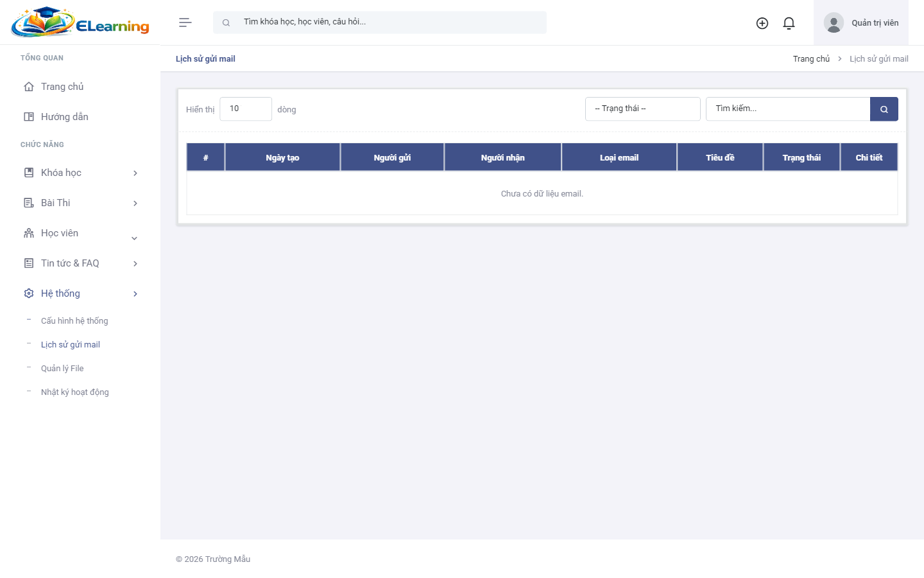Screen dimensions: 924x578
Task: Click the rows-per-page number field
Action: click(246, 109)
